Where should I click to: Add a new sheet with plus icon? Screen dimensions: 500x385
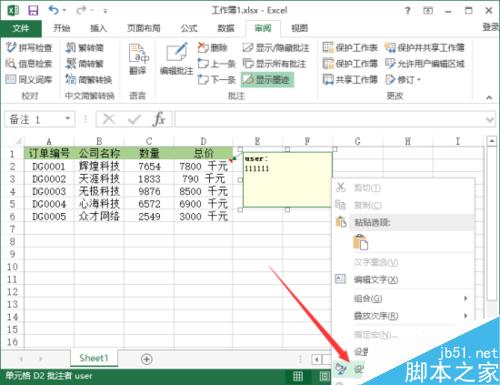(x=147, y=359)
